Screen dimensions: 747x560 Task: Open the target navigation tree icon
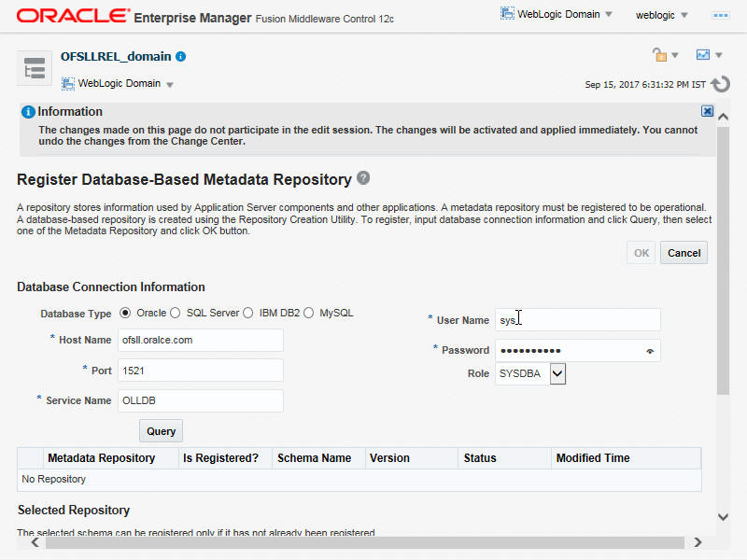coord(35,68)
